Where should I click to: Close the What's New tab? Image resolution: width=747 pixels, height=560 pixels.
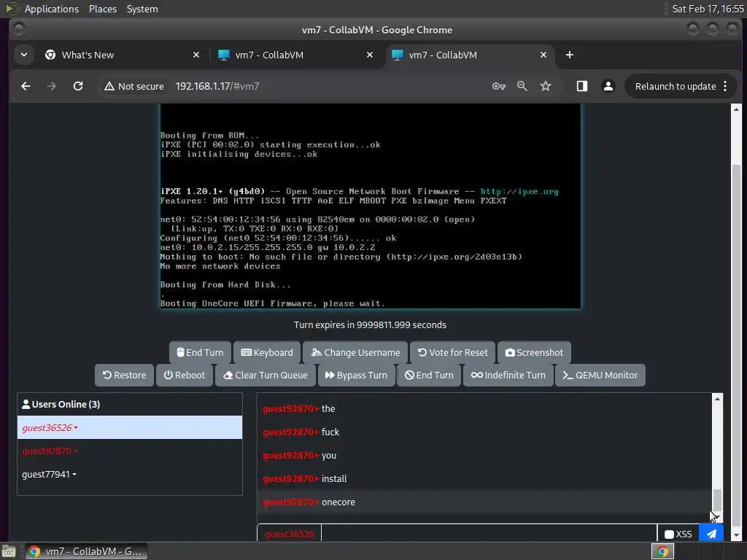pyautogui.click(x=196, y=55)
